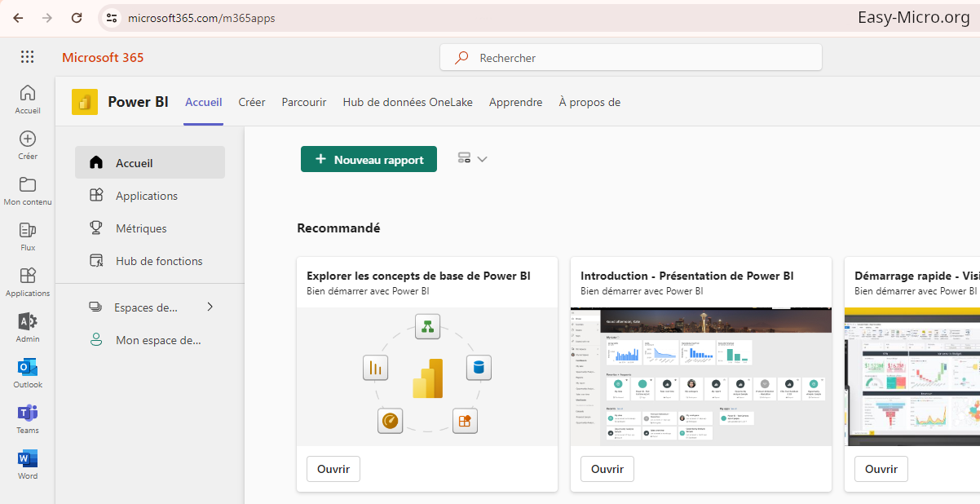Click the Nouveau rapport button
This screenshot has height=504, width=980.
pyautogui.click(x=369, y=159)
